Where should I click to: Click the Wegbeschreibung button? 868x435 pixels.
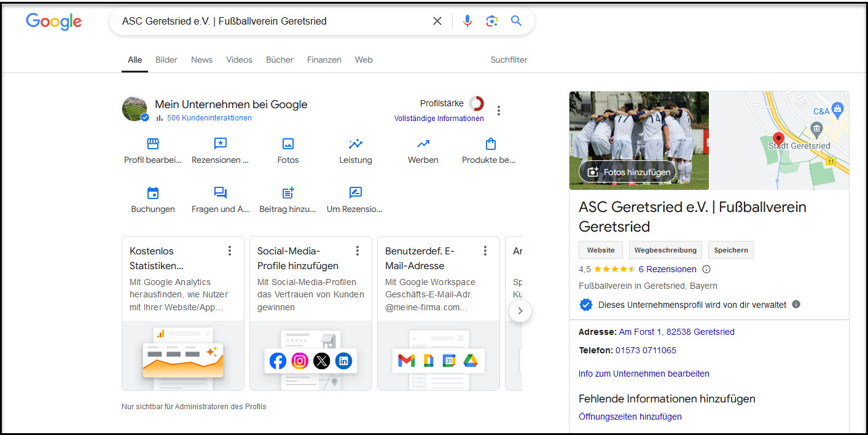click(665, 250)
